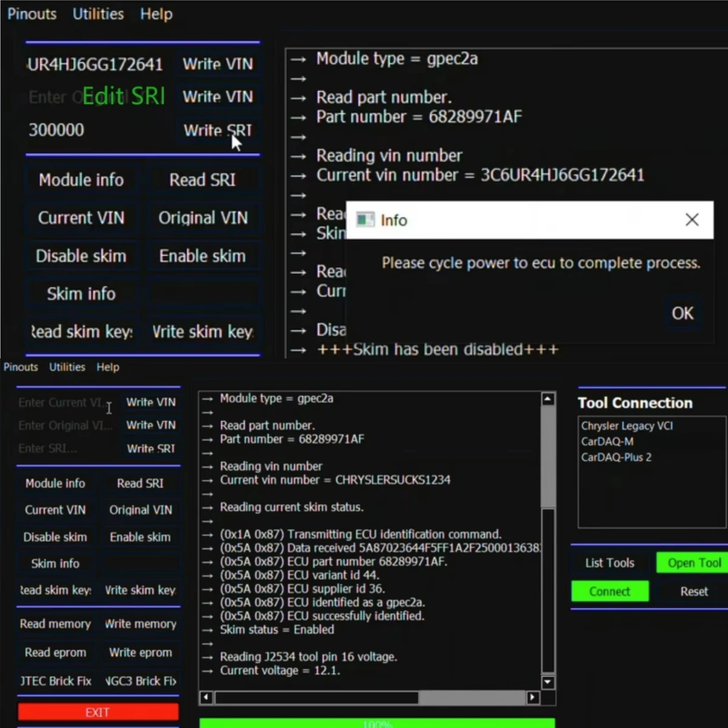Click the log's vertical scrollbar thumb
This screenshot has width=728, height=728.
[548, 455]
